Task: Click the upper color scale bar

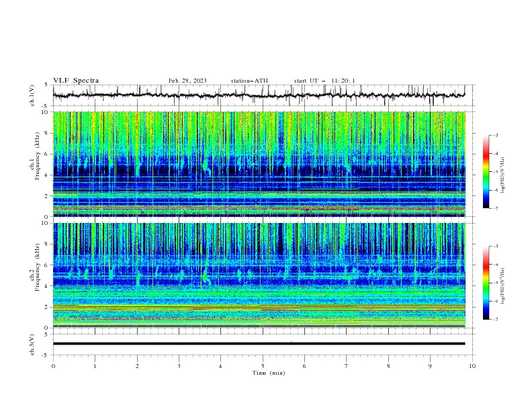Action: [486, 172]
